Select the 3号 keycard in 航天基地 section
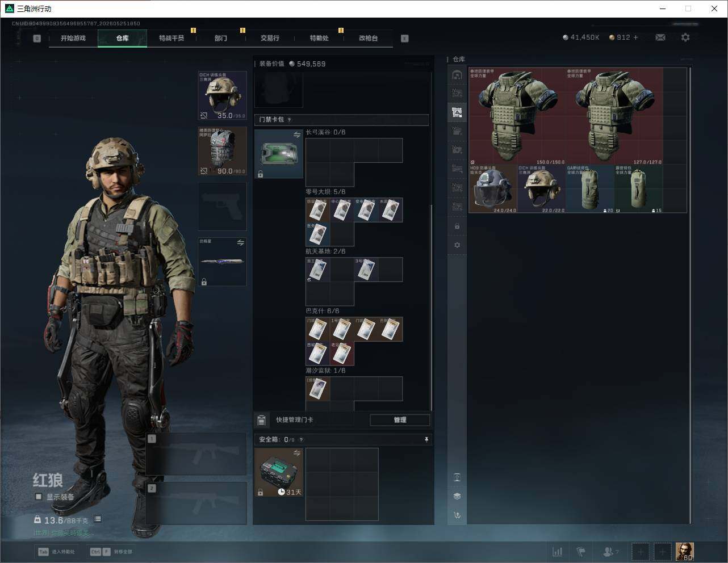 coord(366,270)
